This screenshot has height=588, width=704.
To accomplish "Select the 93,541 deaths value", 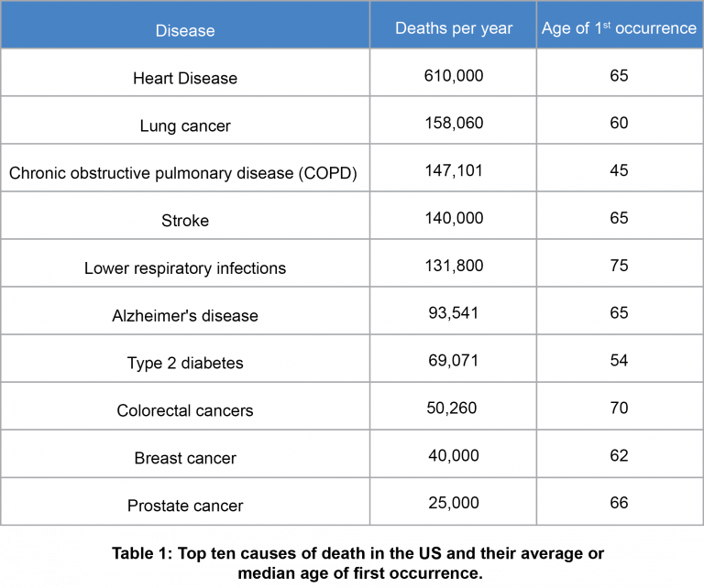I will point(453,313).
